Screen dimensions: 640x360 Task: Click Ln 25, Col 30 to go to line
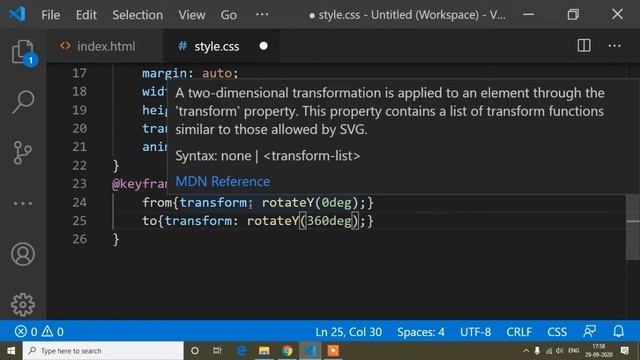pos(349,332)
